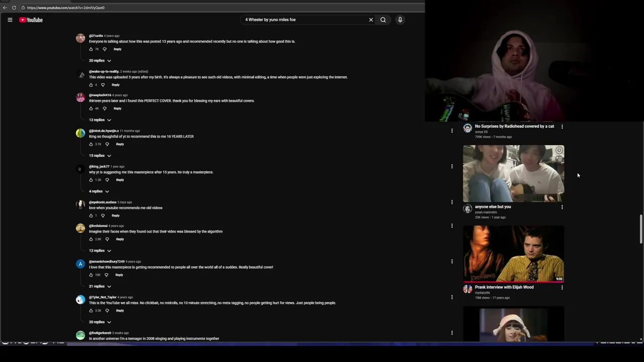Open action menu for @jiniret.de.hyunjin.x comment
Viewport: 644px width, 362px height.
point(452,131)
